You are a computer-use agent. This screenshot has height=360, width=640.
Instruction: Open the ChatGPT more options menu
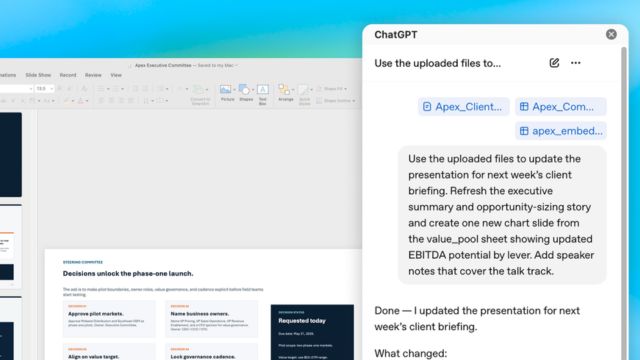click(x=576, y=63)
